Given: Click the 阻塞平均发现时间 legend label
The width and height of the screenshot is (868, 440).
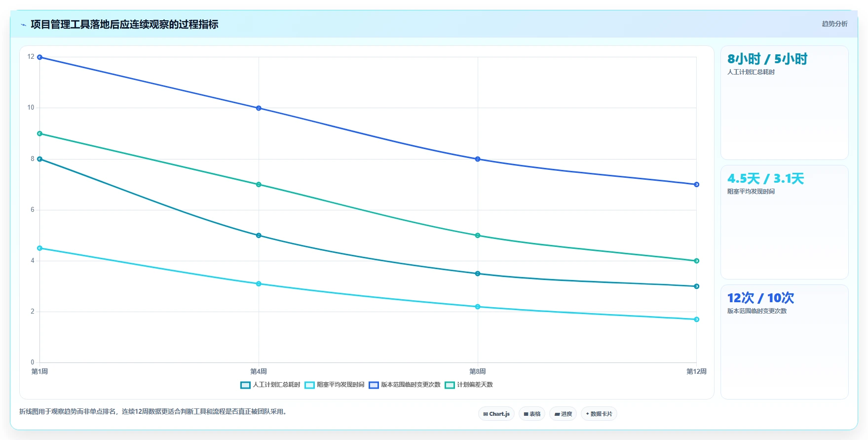Looking at the screenshot, I should point(340,385).
